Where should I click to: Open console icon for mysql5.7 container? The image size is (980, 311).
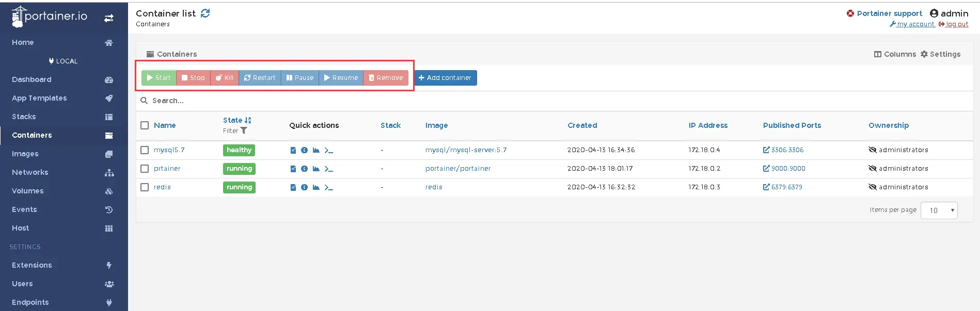coord(329,150)
